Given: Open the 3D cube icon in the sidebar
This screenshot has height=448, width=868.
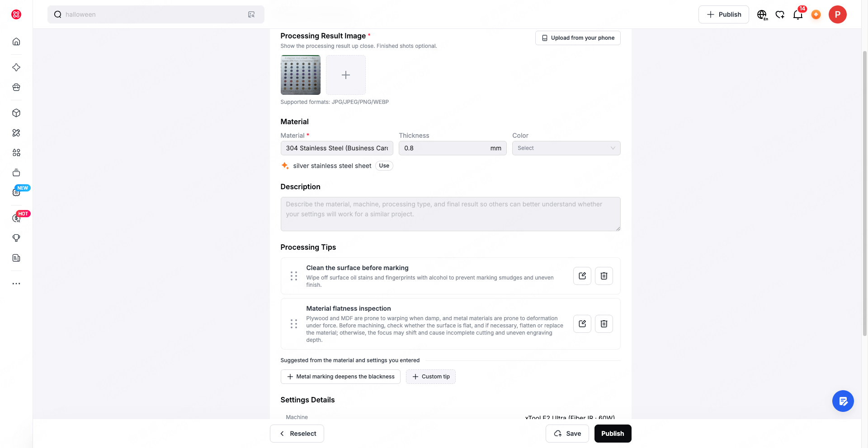Looking at the screenshot, I should point(16,113).
